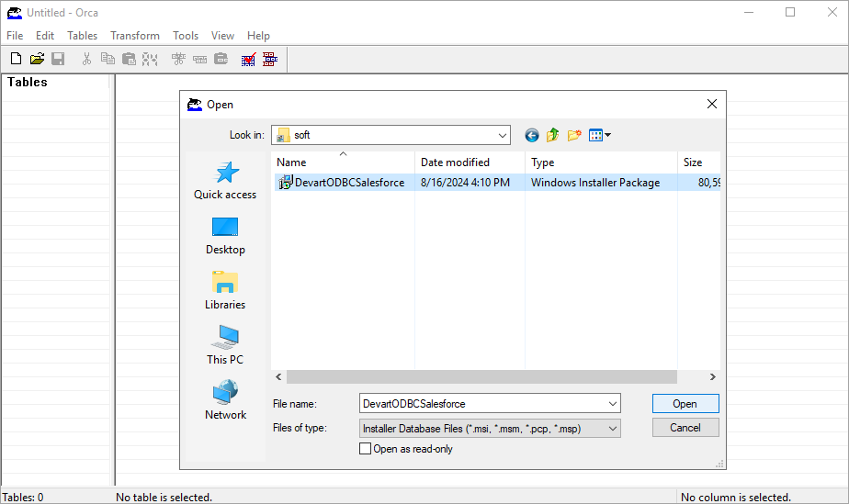Open the View Menu icon in dialog
Viewport: 849px width, 504px height.
(600, 135)
